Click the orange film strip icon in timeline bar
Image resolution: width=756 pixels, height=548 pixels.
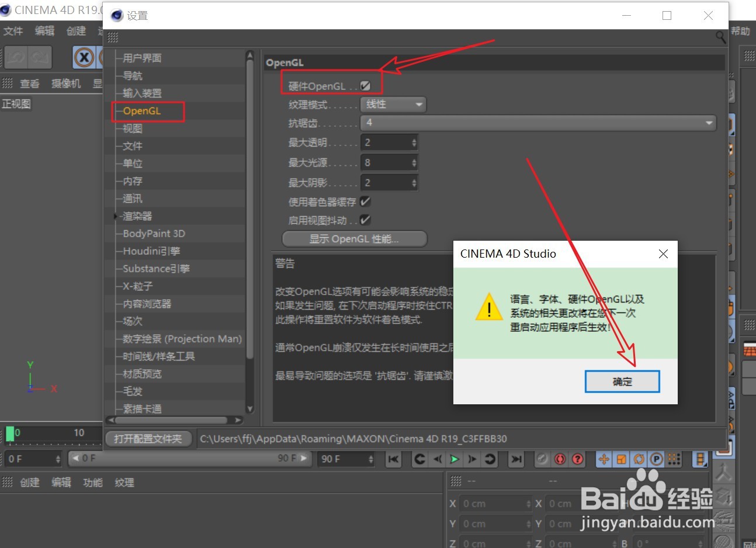[x=700, y=459]
